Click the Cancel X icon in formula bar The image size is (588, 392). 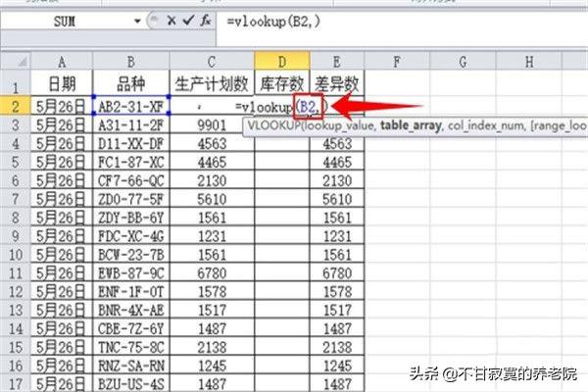[172, 19]
